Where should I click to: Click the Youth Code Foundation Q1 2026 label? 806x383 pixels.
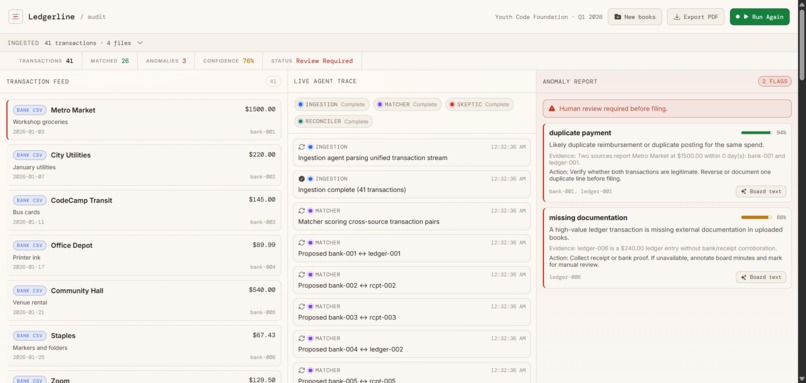548,17
